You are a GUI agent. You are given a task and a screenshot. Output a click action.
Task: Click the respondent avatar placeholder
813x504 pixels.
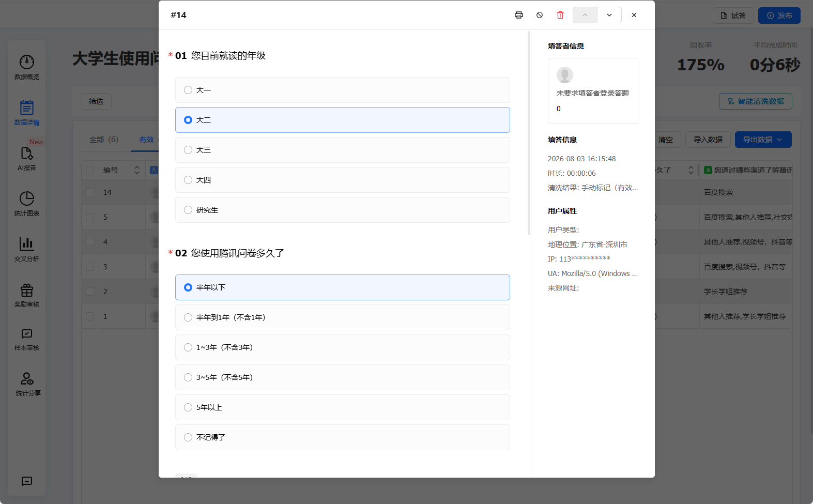565,75
